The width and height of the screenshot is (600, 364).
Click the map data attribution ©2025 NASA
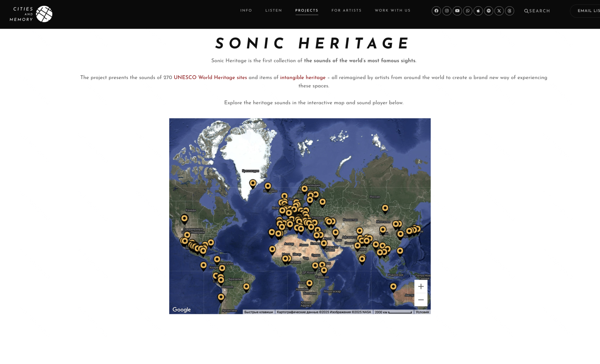(x=324, y=312)
